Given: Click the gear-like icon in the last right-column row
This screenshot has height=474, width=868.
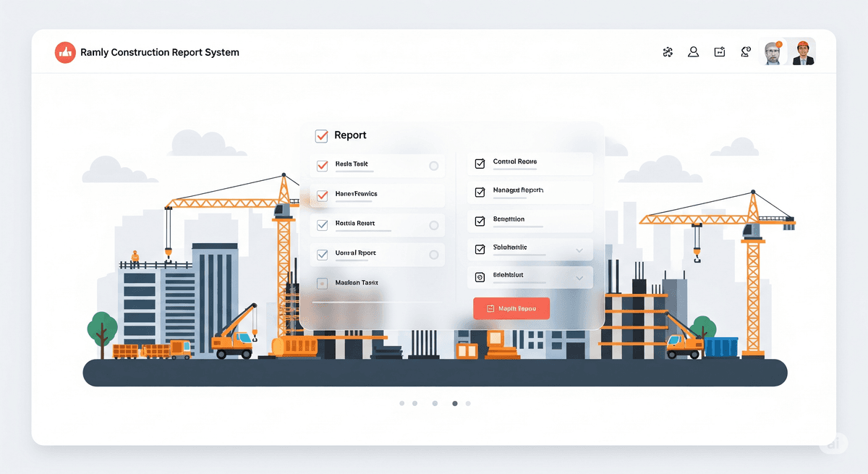Looking at the screenshot, I should point(479,276).
